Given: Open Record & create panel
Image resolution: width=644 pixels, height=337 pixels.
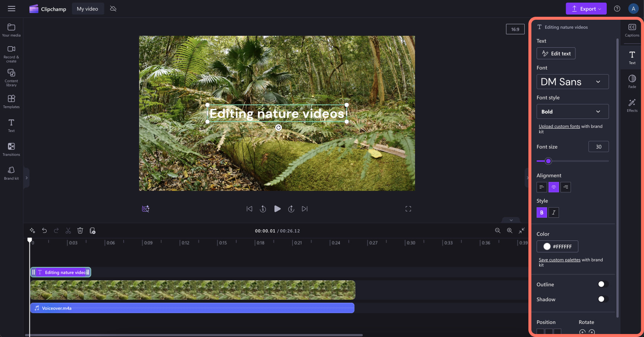Looking at the screenshot, I should [x=11, y=54].
